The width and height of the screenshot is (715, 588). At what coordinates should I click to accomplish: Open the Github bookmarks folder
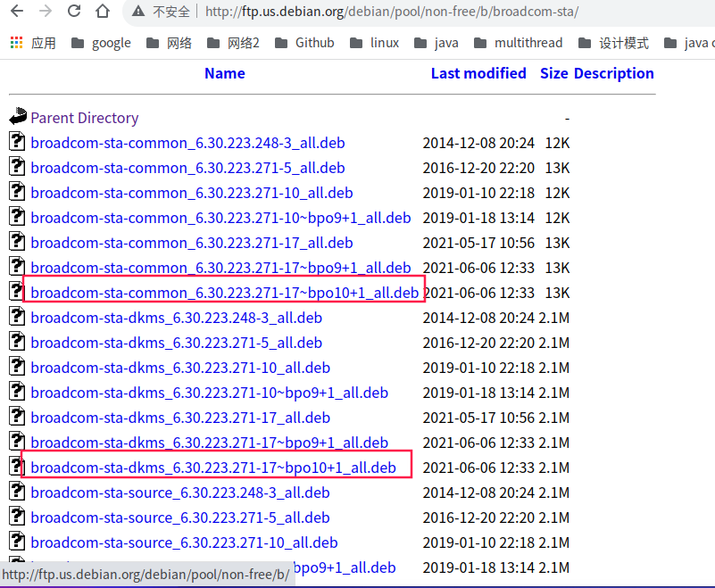click(x=304, y=43)
